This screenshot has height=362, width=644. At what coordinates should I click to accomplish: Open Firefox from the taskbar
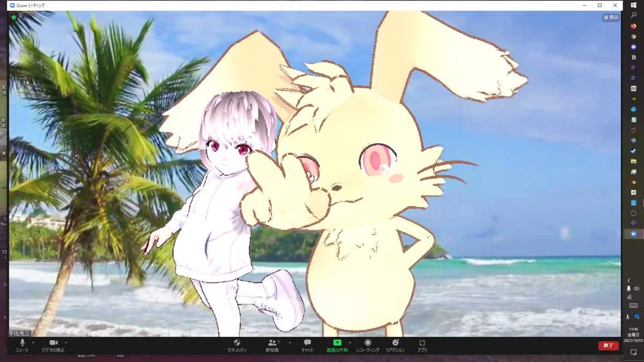tap(633, 26)
